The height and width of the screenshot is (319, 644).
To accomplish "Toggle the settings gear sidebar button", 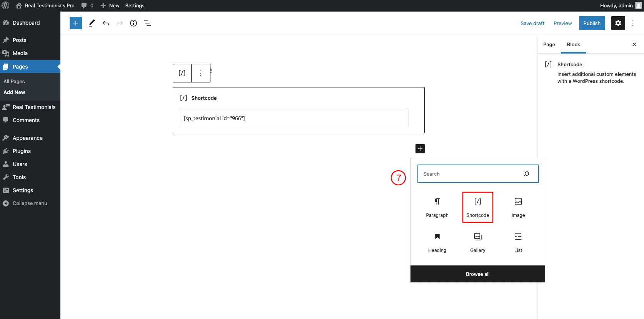I will click(618, 23).
